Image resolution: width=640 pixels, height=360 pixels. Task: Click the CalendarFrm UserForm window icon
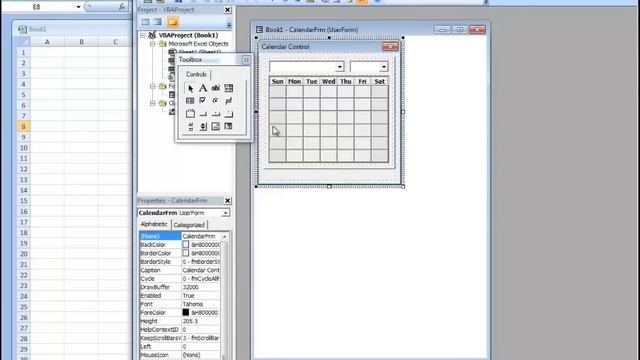click(x=259, y=29)
